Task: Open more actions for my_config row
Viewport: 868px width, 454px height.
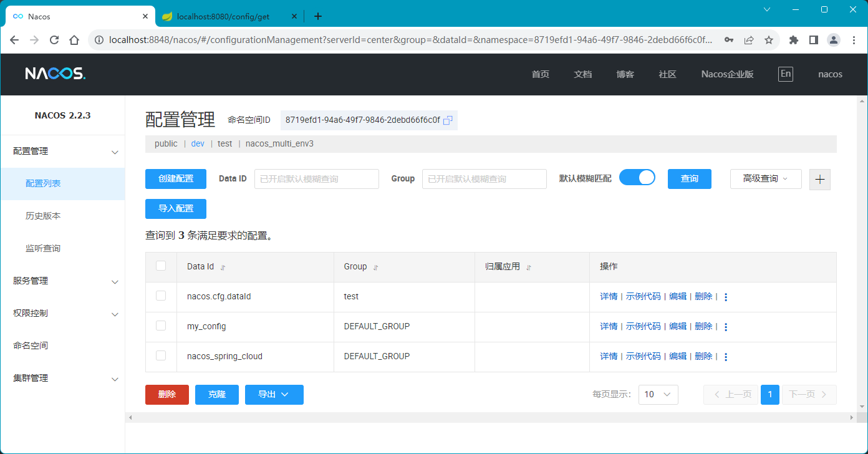Action: 726,327
